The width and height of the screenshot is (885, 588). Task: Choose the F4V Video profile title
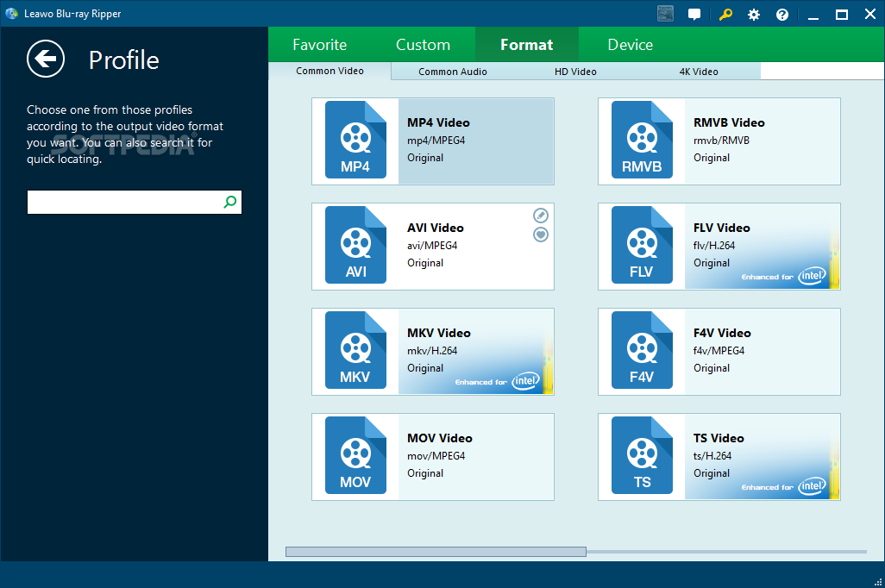click(x=723, y=333)
